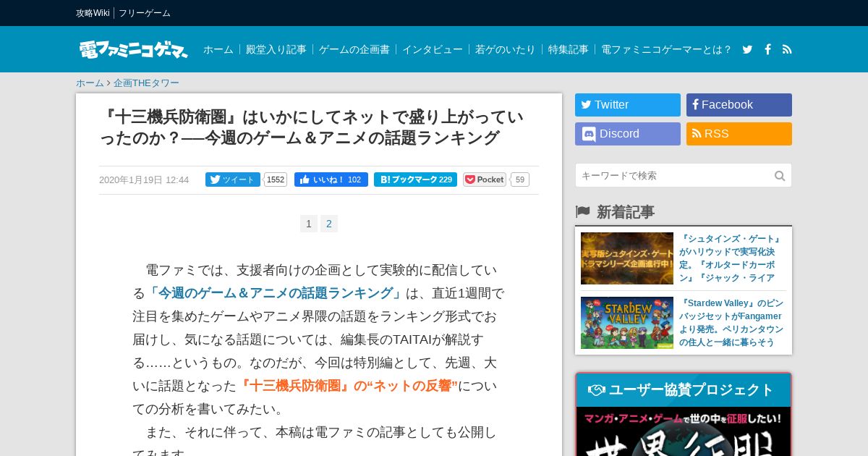This screenshot has height=456, width=868.
Task: Open the Stardew Valley article thumbnail
Action: pos(627,323)
